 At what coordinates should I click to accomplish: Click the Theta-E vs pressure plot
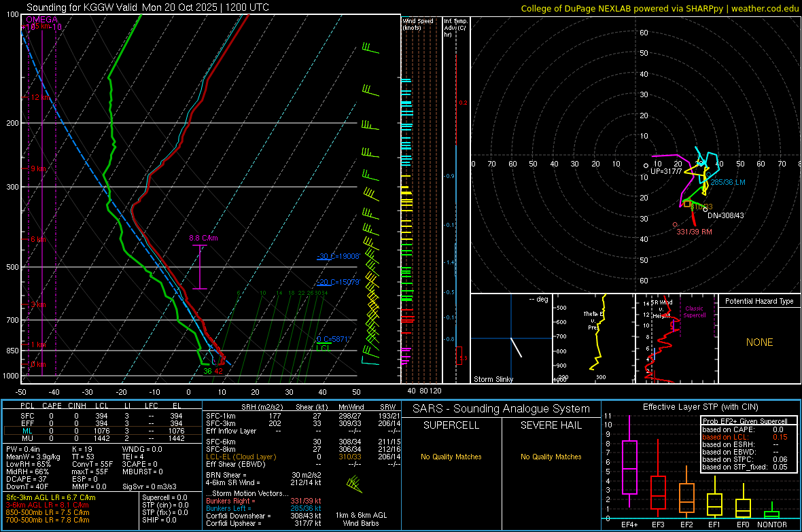coord(593,338)
